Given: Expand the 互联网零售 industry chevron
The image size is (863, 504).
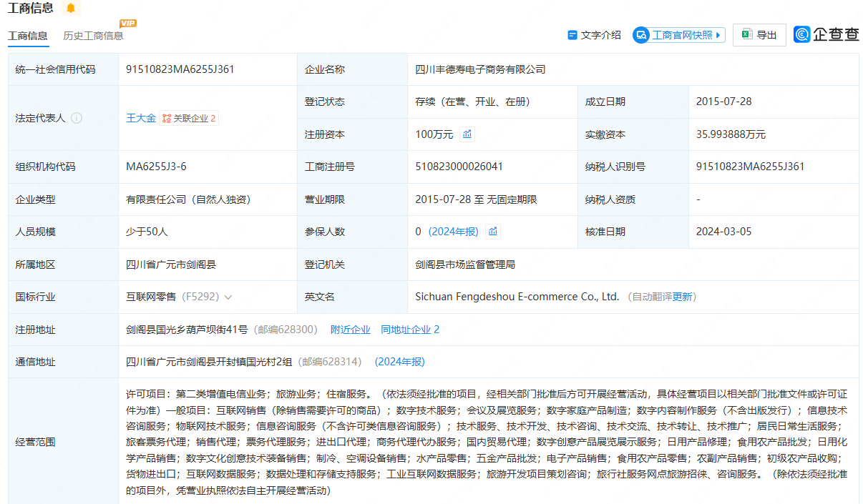Looking at the screenshot, I should click(x=228, y=297).
